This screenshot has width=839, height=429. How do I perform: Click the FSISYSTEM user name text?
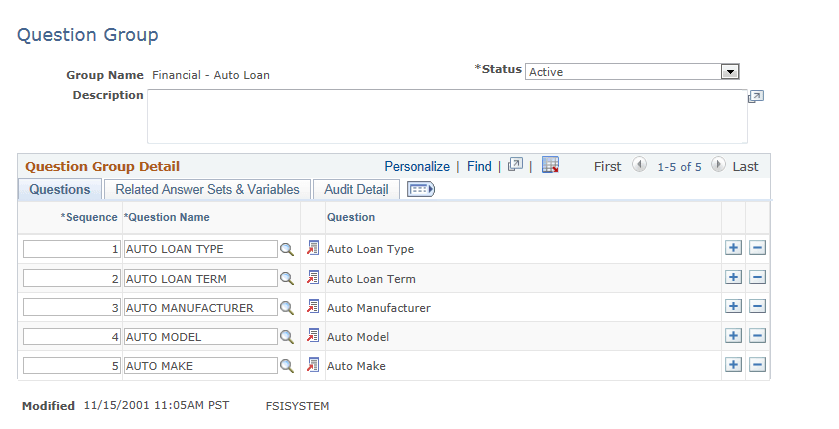coord(298,406)
